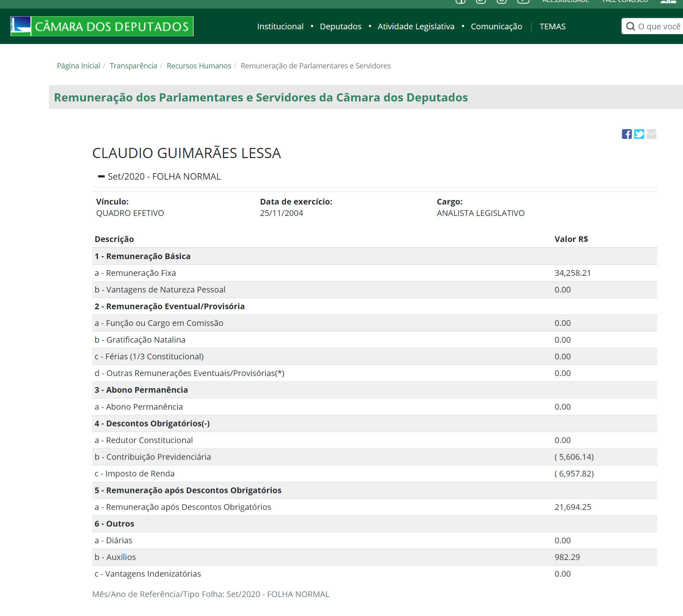Click 'a - Remuneração Fixa' row label
This screenshot has width=683, height=616.
[x=135, y=273]
